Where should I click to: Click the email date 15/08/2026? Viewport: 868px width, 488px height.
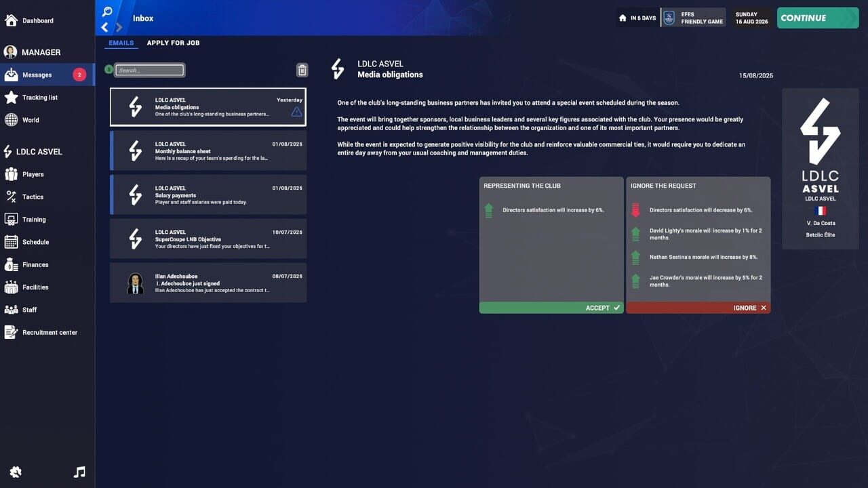756,75
